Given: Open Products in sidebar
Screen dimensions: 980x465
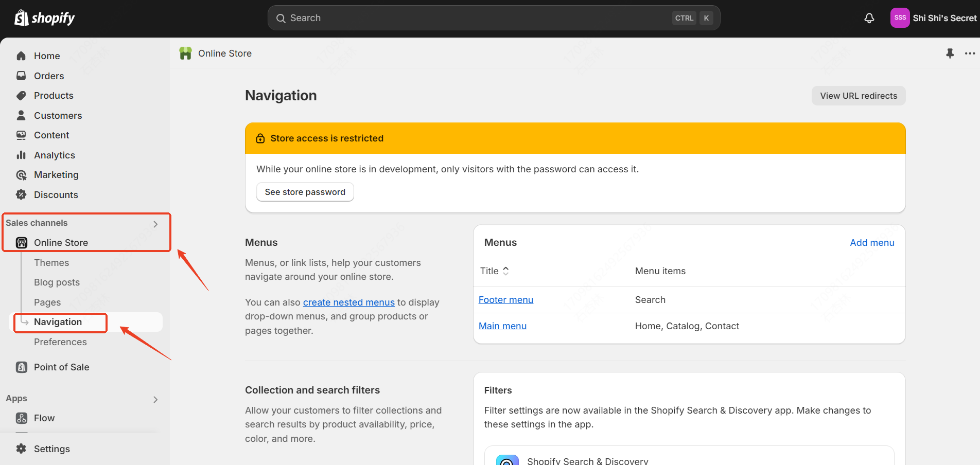Looking at the screenshot, I should pos(54,96).
